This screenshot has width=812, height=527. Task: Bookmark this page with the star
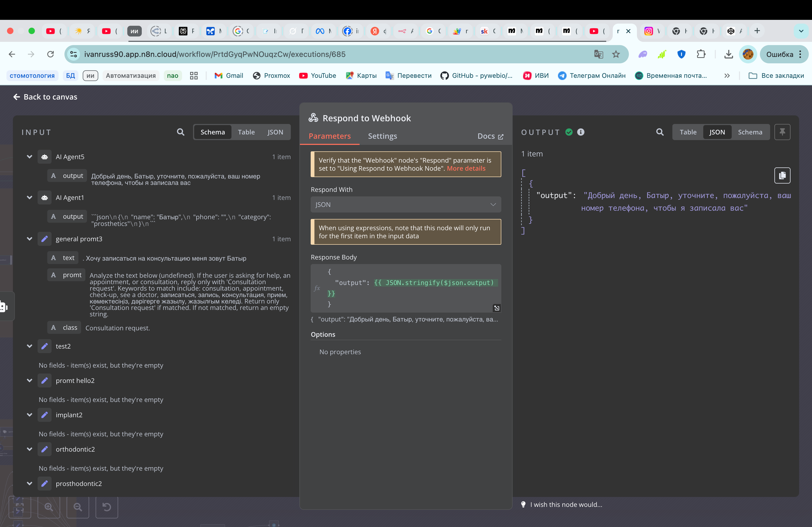coord(615,54)
